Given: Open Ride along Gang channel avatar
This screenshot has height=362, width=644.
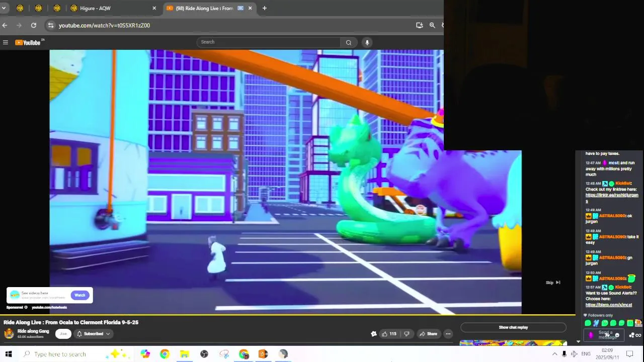Looking at the screenshot, I should click(9, 333).
